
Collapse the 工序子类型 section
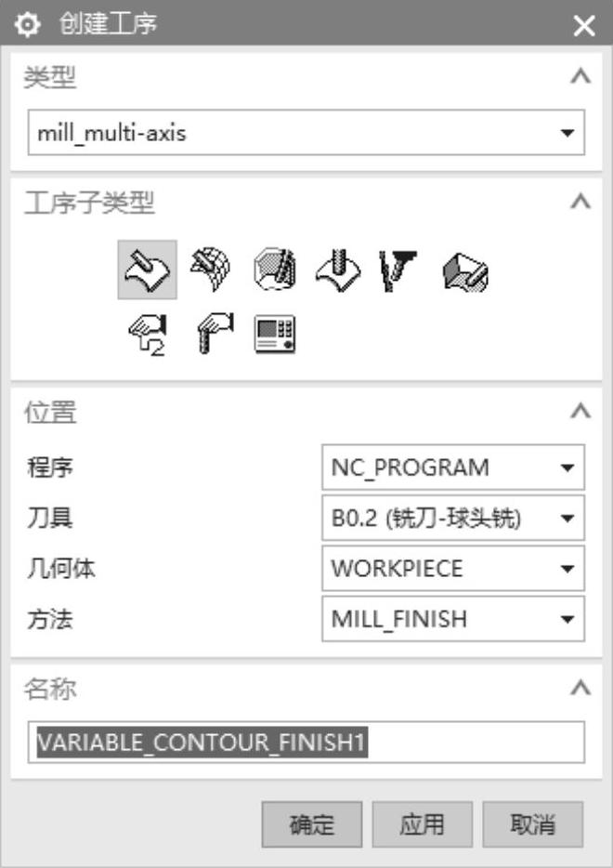(x=580, y=202)
